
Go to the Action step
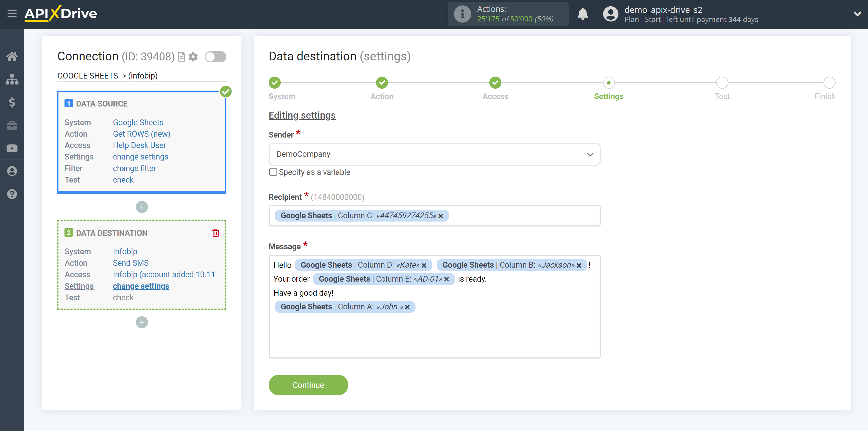pyautogui.click(x=382, y=82)
